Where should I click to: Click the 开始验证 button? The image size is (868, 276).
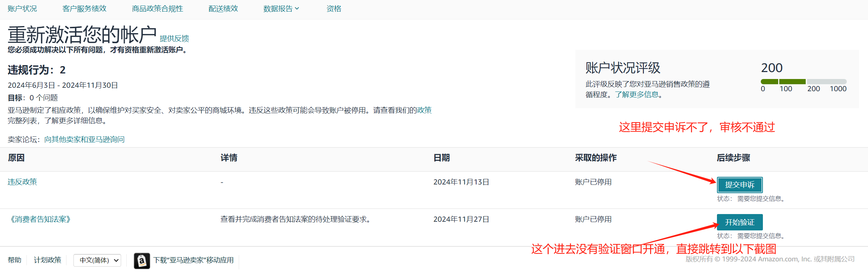740,222
